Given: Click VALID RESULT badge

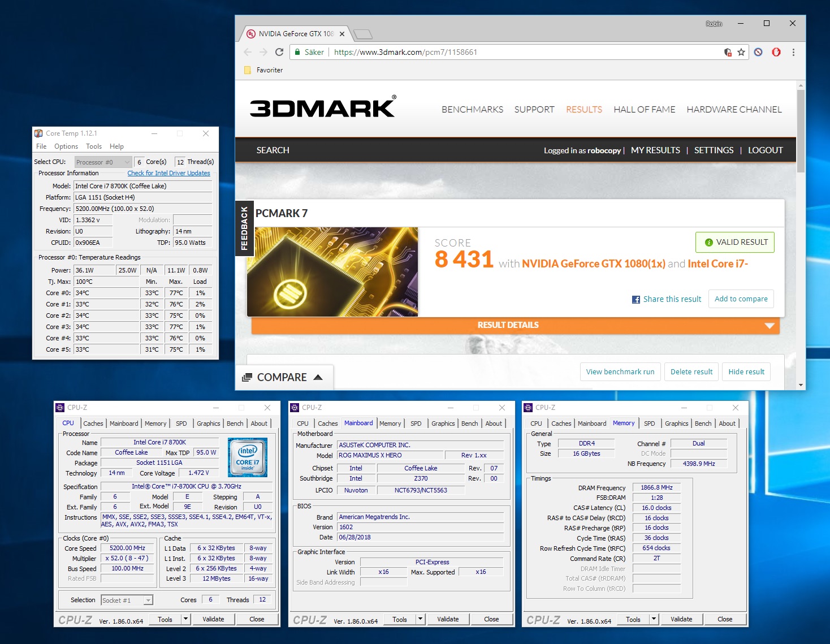Looking at the screenshot, I should tap(734, 243).
